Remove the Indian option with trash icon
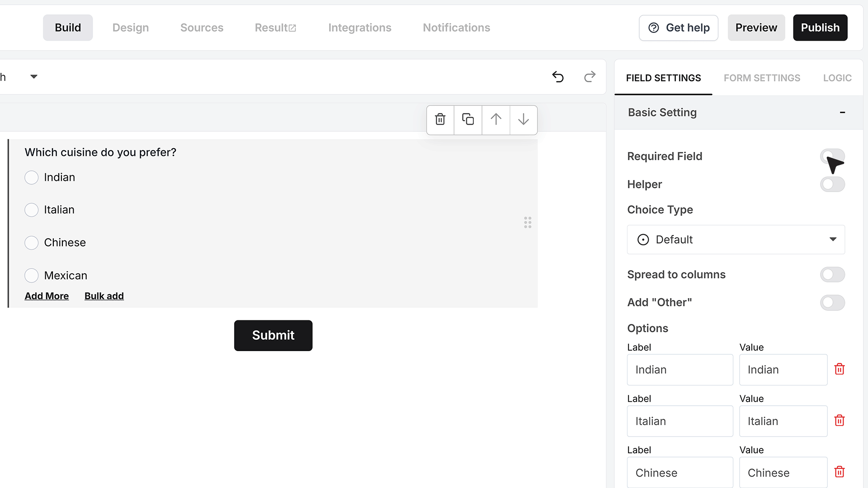 pyautogui.click(x=840, y=369)
